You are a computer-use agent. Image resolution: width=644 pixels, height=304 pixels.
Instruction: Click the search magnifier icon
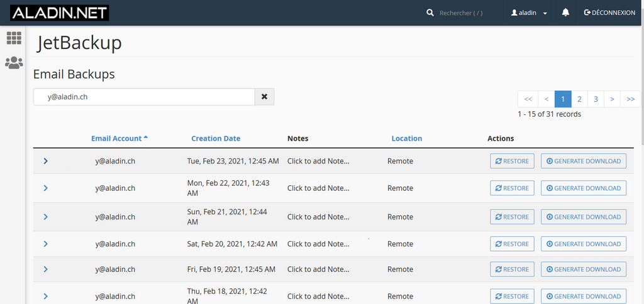(x=430, y=13)
